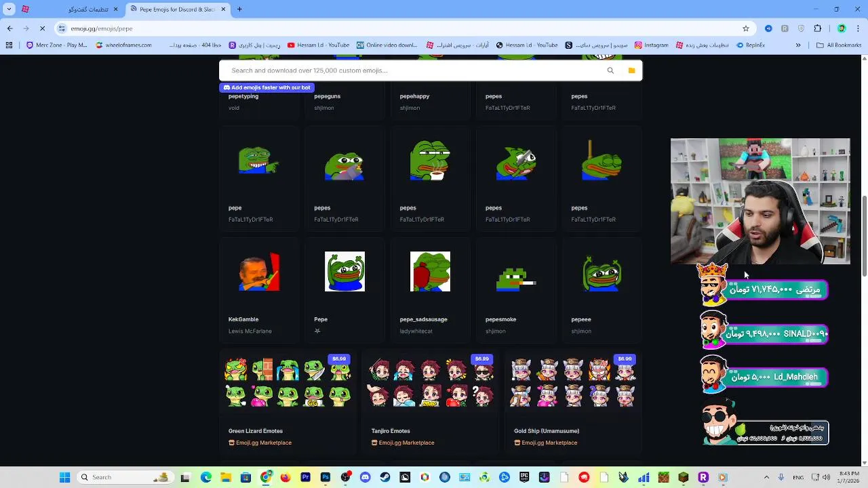Open Epic Games Launcher from taskbar

pyautogui.click(x=524, y=477)
